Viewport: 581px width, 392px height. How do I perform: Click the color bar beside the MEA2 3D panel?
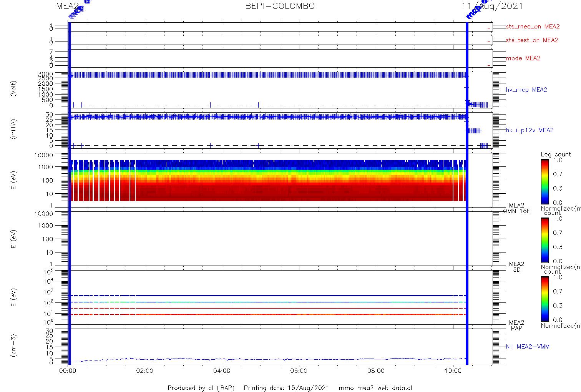click(x=544, y=240)
